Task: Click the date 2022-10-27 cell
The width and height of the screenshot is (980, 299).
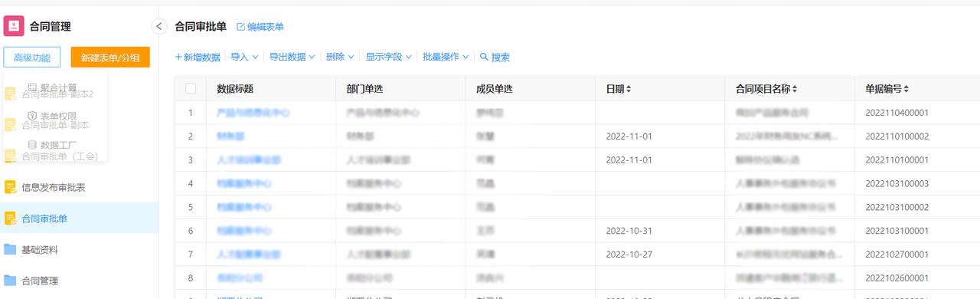Action: pyautogui.click(x=629, y=255)
